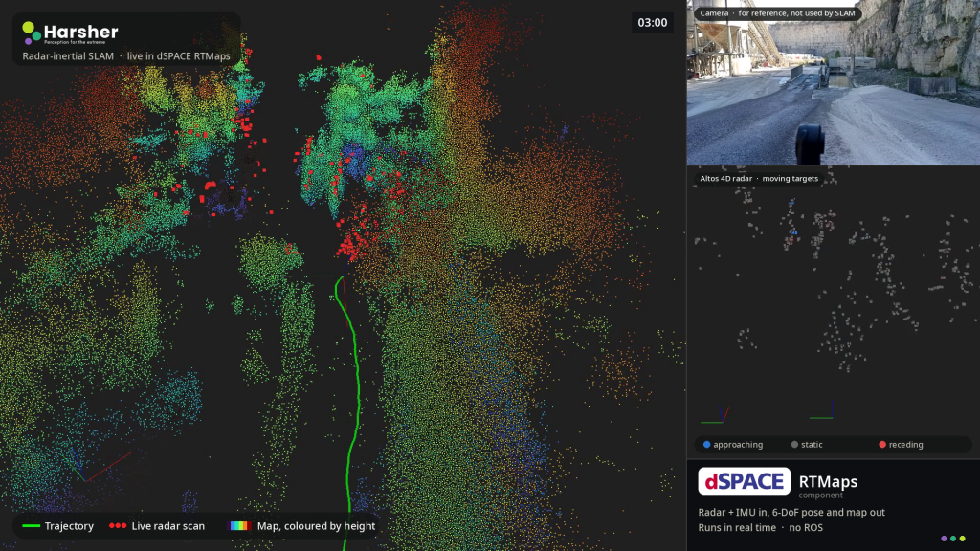Click the red dot beside receding
Image resolution: width=980 pixels, height=551 pixels.
(882, 445)
